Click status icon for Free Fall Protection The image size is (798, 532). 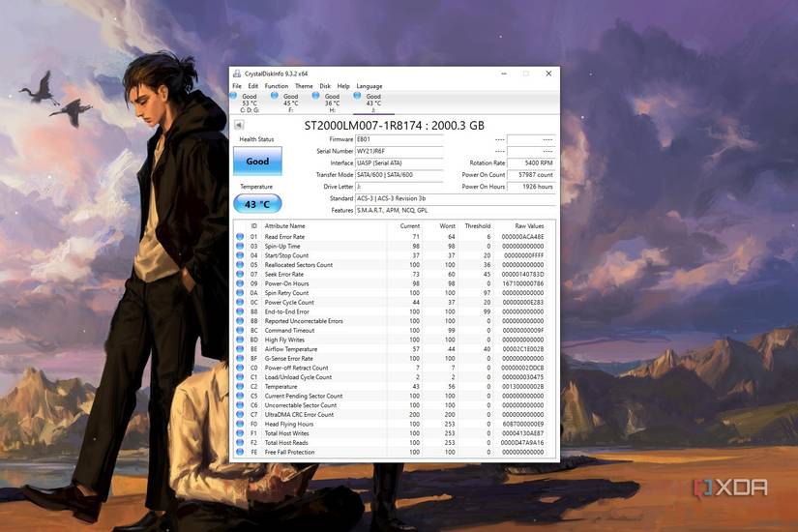tap(240, 452)
